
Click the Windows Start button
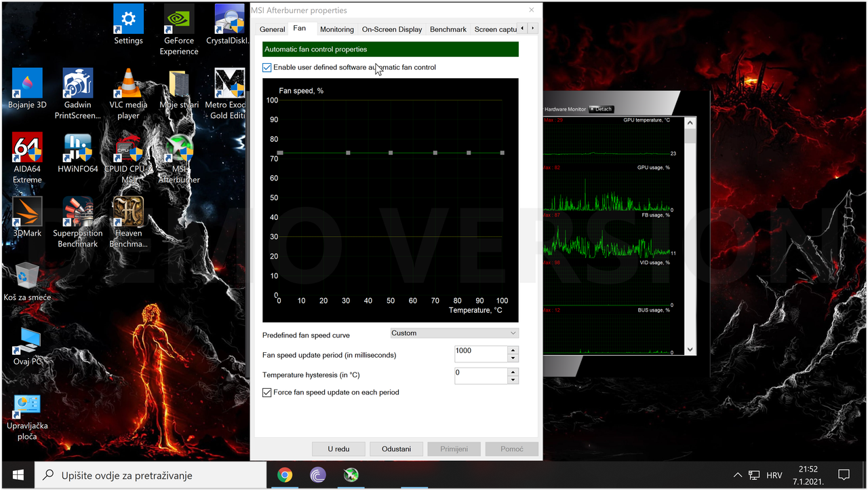tap(18, 475)
